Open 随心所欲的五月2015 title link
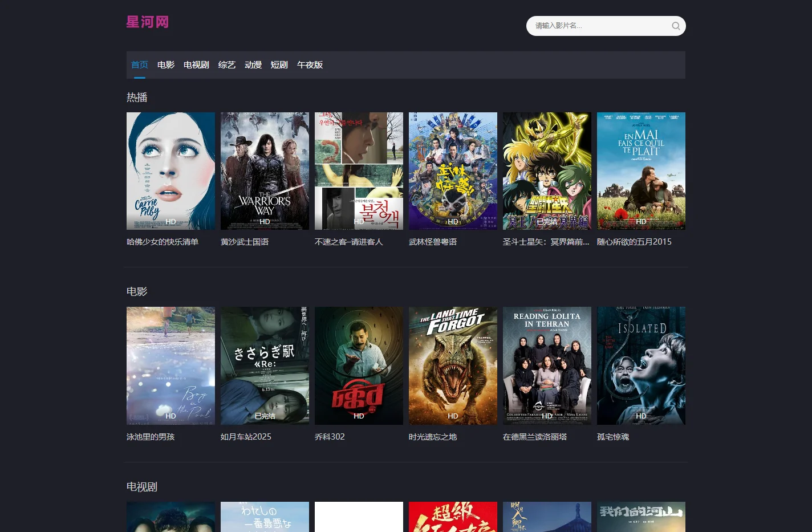The width and height of the screenshot is (812, 532). click(634, 242)
